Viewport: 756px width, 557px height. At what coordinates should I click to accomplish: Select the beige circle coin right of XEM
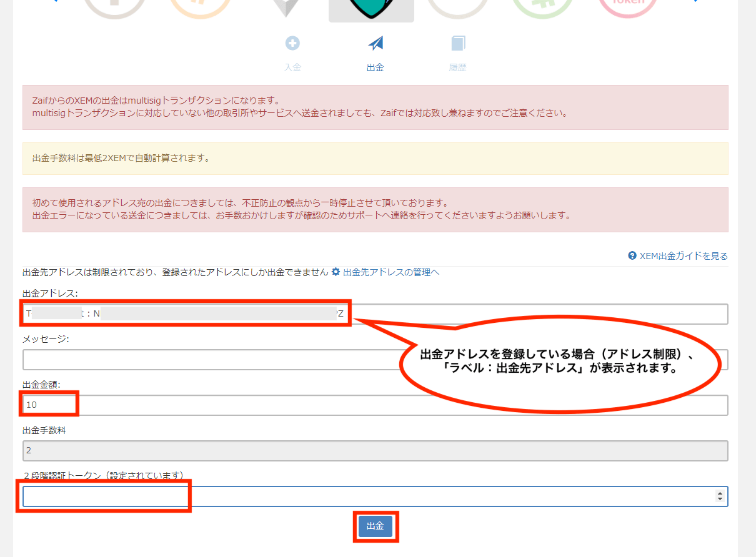click(457, 7)
